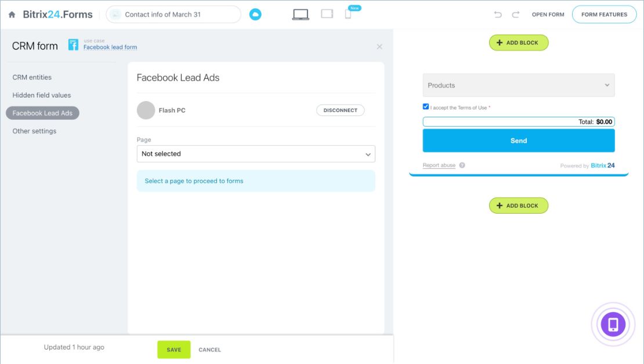Toggle the Terms of Use checkbox
The height and width of the screenshot is (364, 644).
(x=426, y=107)
